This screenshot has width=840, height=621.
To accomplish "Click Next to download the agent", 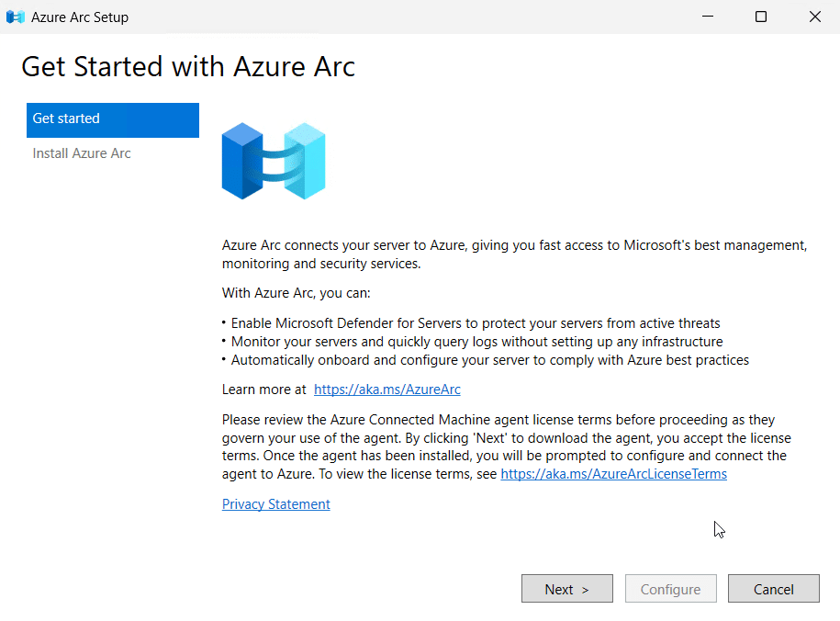I will (x=566, y=588).
